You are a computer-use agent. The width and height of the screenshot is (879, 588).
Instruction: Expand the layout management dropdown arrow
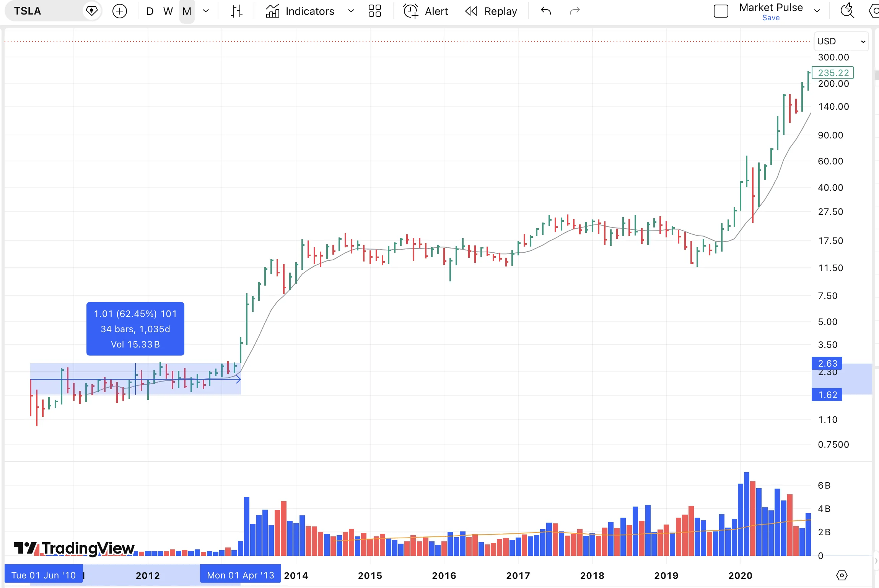[x=817, y=11]
